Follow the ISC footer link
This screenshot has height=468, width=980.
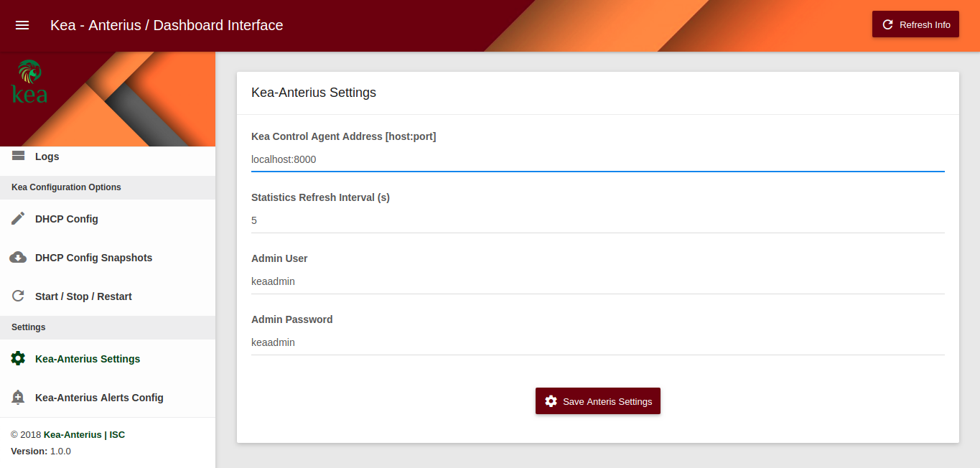pyautogui.click(x=117, y=434)
